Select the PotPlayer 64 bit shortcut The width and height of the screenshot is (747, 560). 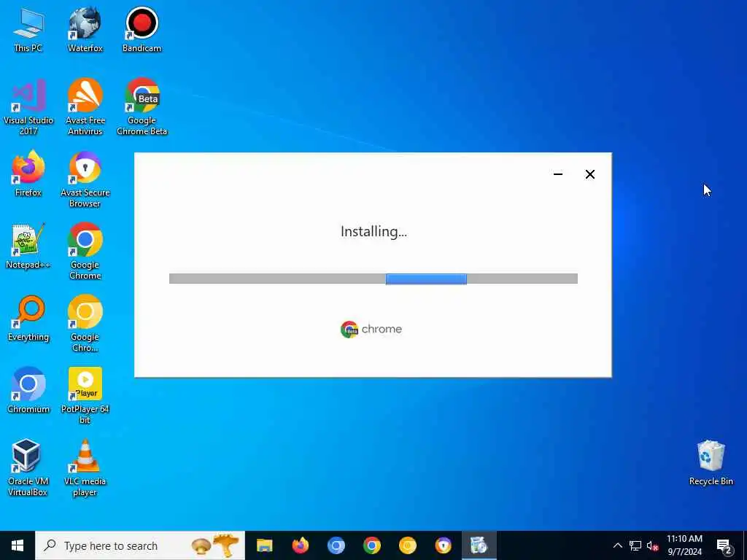coord(85,396)
